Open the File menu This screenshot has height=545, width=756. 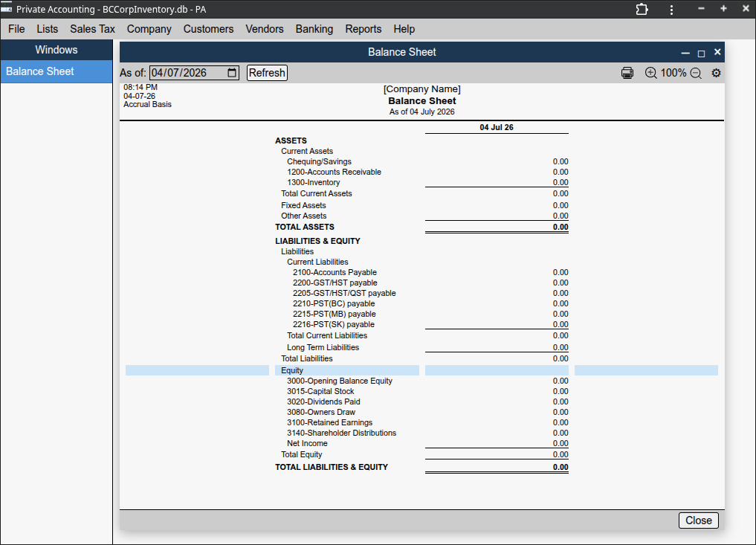coord(16,29)
